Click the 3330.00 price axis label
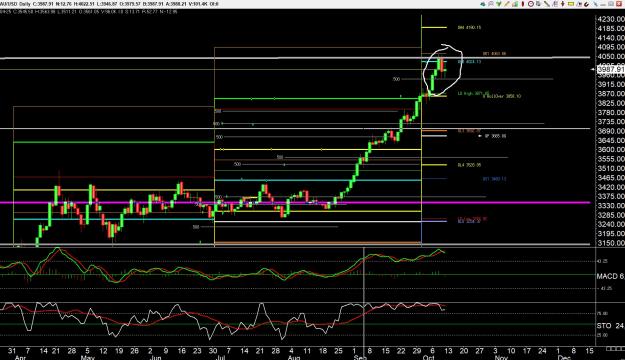Viewport: 625px width, 360px height. coord(611,205)
